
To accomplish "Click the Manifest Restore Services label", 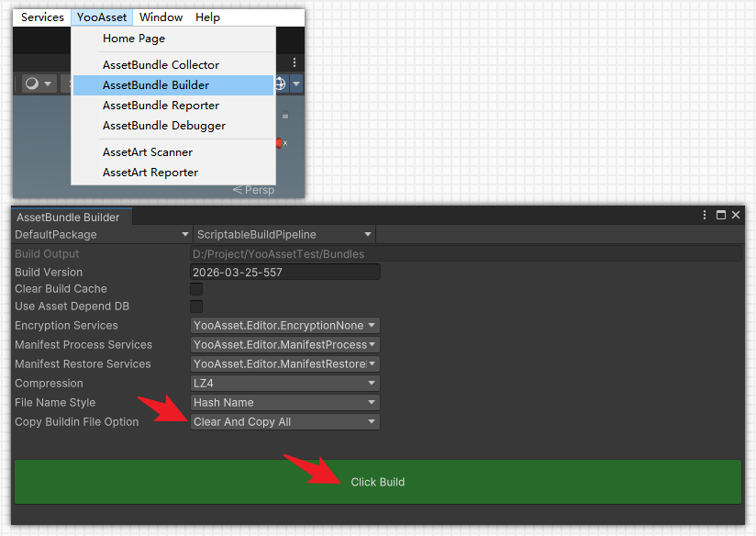I will pos(83,364).
